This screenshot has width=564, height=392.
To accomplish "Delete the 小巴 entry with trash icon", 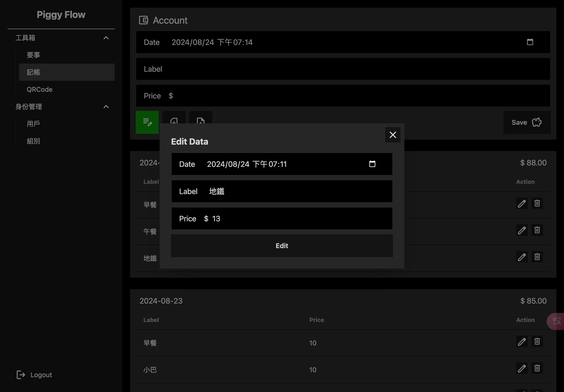I will point(537,368).
